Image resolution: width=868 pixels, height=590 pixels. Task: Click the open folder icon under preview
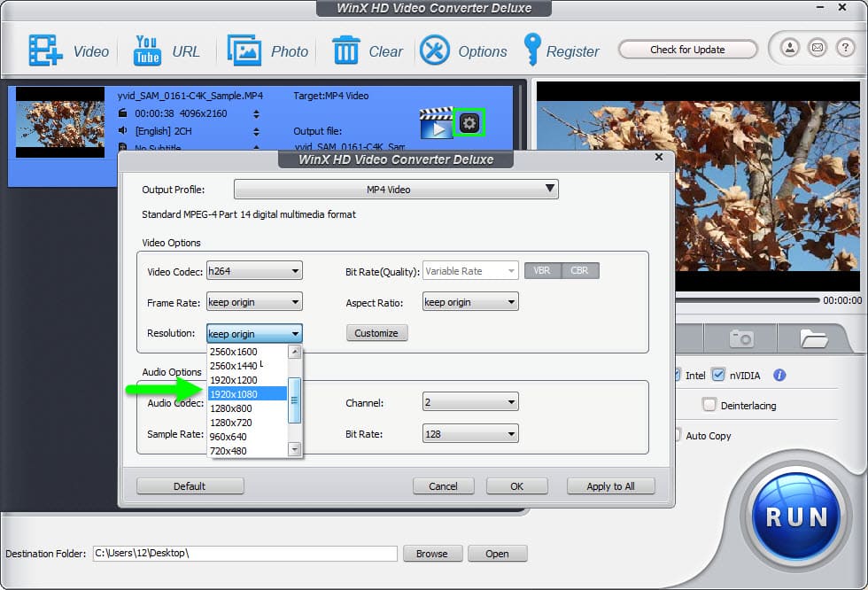tap(813, 338)
